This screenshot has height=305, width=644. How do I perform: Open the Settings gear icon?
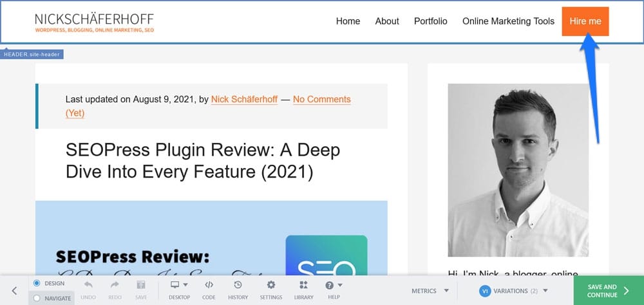click(271, 285)
